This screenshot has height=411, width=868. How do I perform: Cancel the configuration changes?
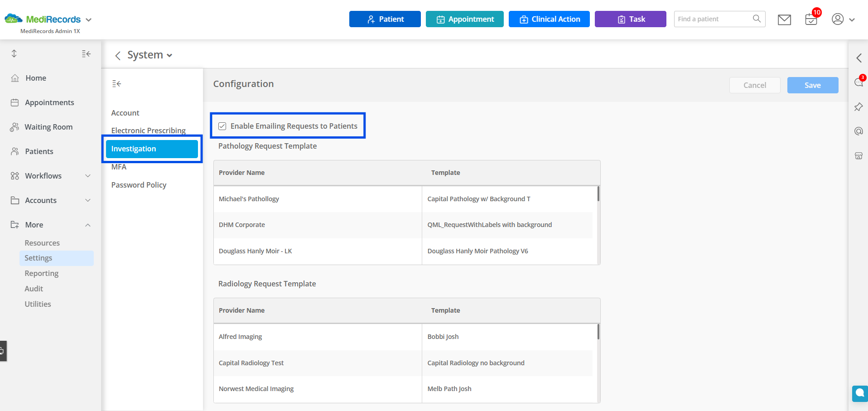tap(755, 85)
